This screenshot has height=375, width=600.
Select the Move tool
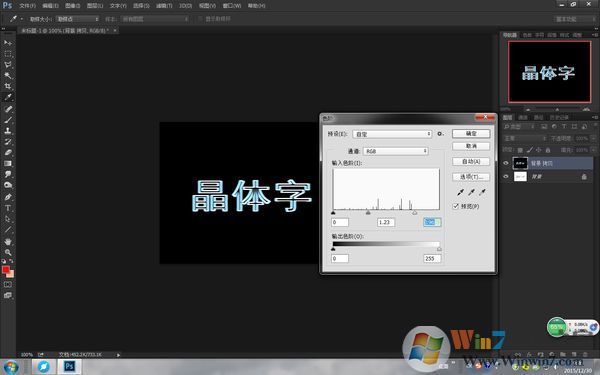pos(8,43)
